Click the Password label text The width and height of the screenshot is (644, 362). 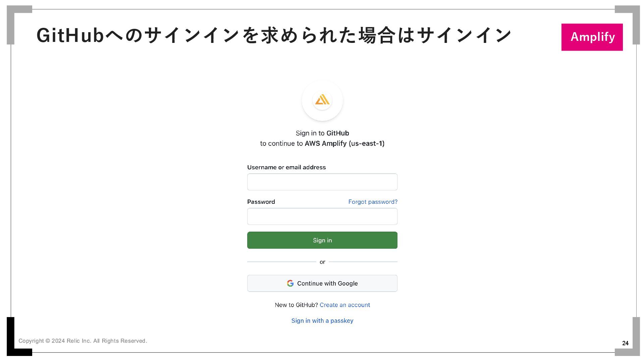pyautogui.click(x=261, y=202)
